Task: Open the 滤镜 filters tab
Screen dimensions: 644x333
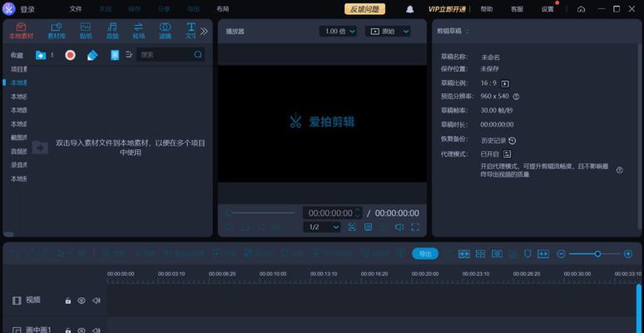Action: (x=165, y=31)
